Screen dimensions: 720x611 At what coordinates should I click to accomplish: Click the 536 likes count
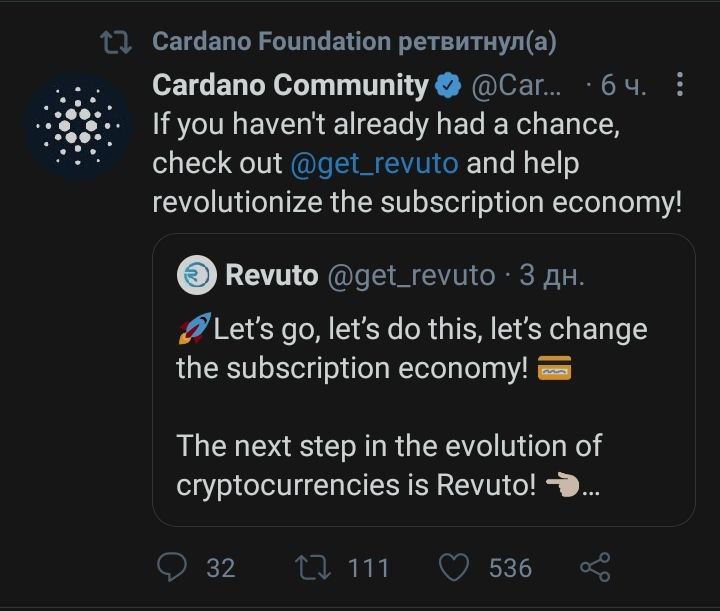[x=510, y=568]
